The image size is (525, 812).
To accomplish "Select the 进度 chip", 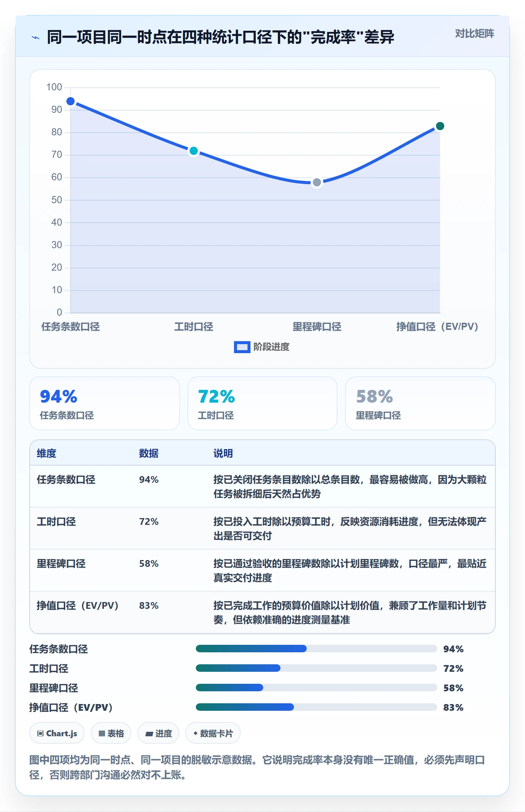I will [x=158, y=733].
